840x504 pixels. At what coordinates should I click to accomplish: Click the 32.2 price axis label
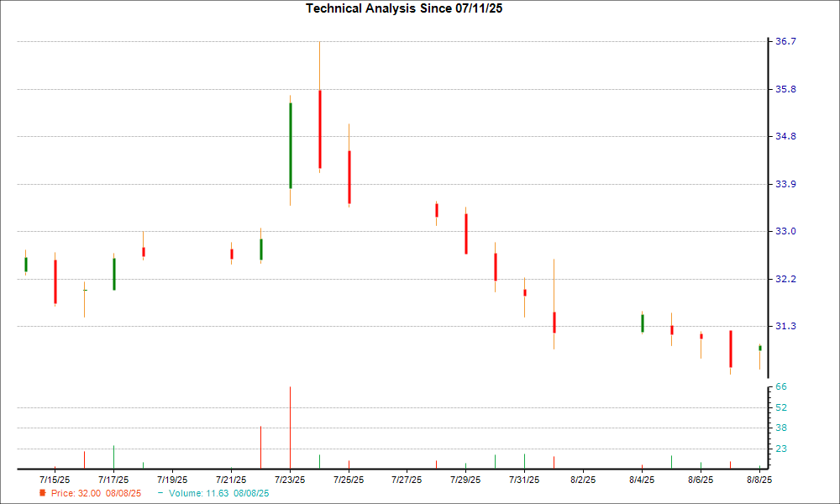click(786, 279)
